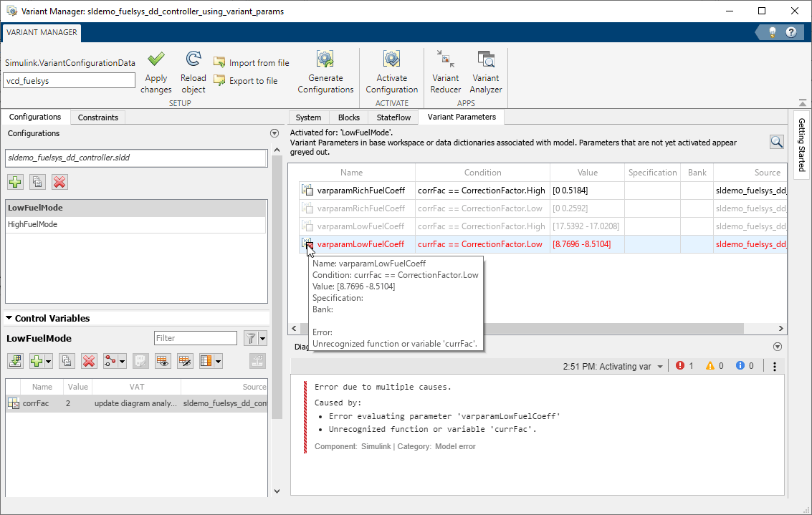Viewport: 812px width, 515px height.
Task: Open the help question mark icon
Action: (x=790, y=32)
